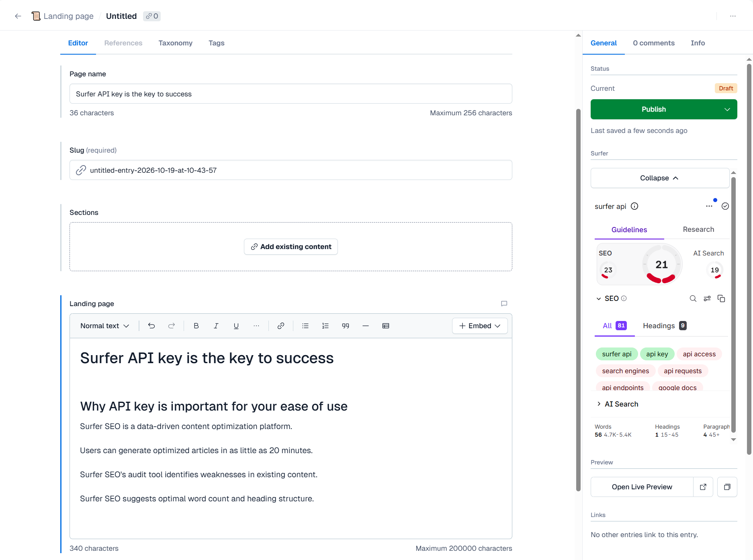This screenshot has height=560, width=753.
Task: Go back using the left arrow icon
Action: [18, 16]
